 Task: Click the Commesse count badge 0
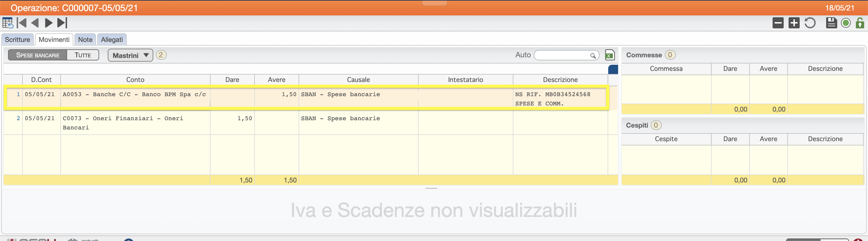coord(670,55)
